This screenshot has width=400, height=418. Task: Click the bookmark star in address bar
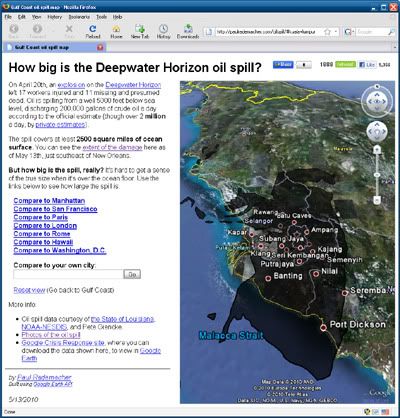pyautogui.click(x=327, y=32)
